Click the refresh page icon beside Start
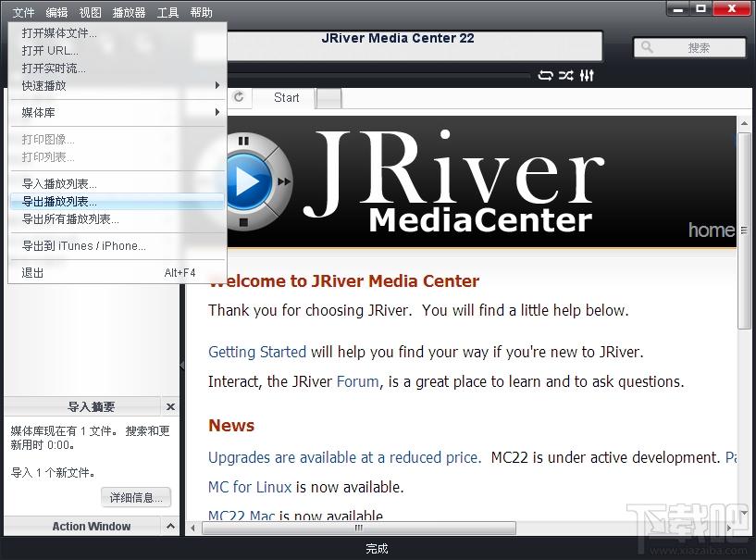 point(239,97)
